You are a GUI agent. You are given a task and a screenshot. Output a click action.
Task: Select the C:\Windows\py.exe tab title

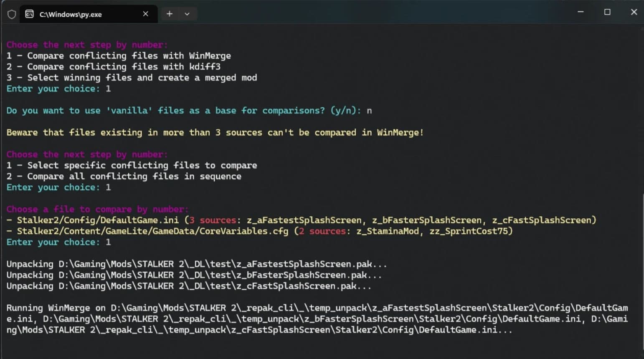71,15
